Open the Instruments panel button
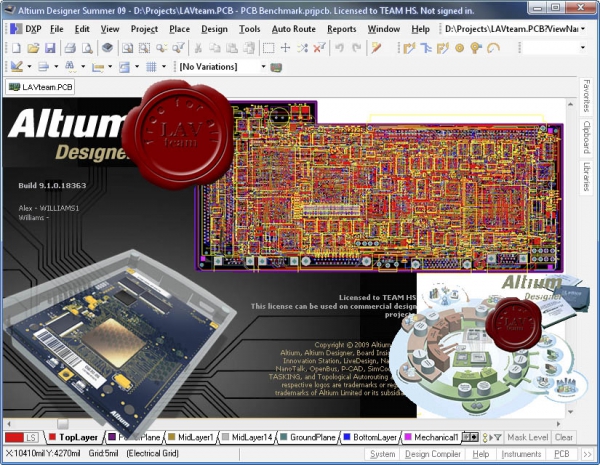The image size is (600, 465). pyautogui.click(x=521, y=454)
